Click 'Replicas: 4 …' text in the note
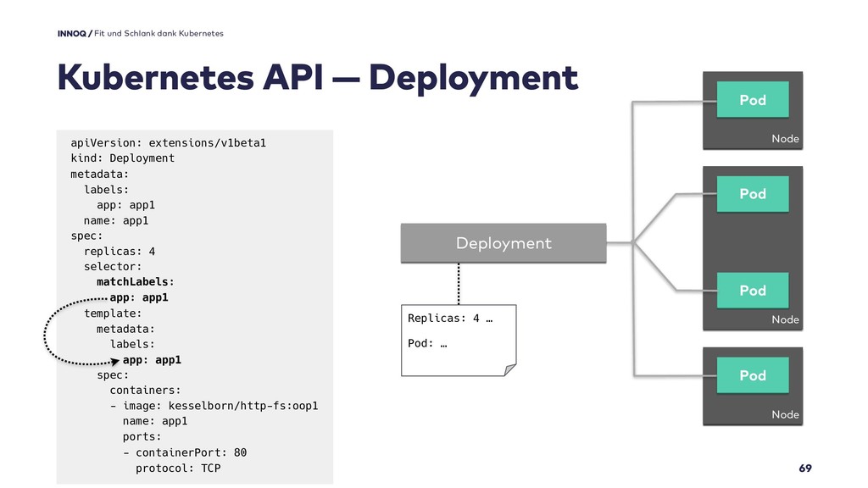The width and height of the screenshot is (868, 488). pos(450,319)
